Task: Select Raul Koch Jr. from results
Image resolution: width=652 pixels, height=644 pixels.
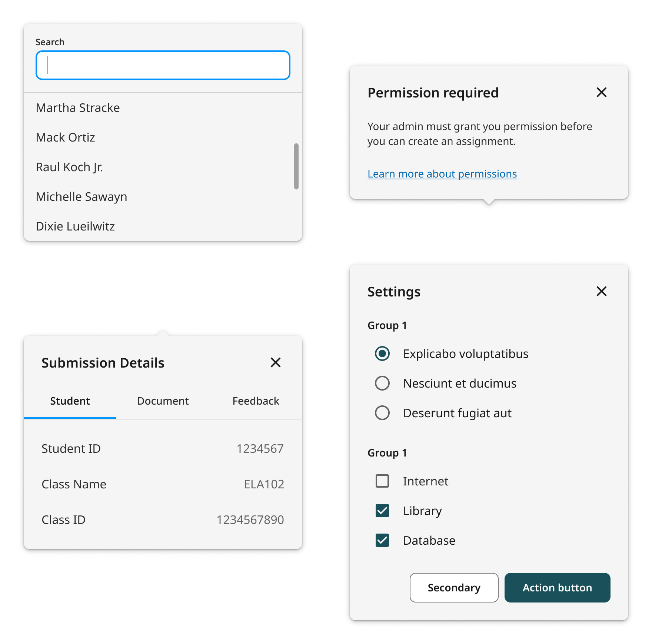Action: pyautogui.click(x=163, y=167)
